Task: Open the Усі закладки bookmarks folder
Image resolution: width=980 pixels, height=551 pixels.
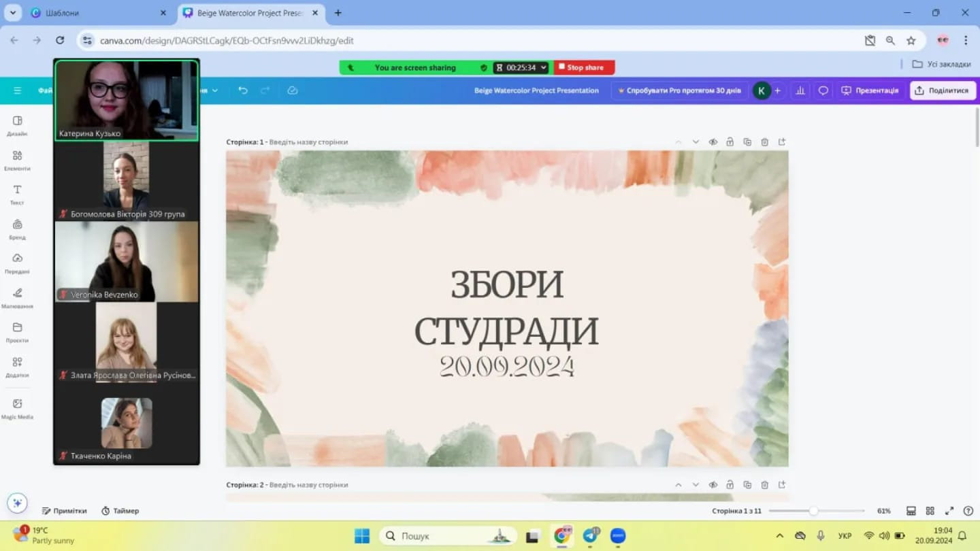Action: click(x=941, y=64)
